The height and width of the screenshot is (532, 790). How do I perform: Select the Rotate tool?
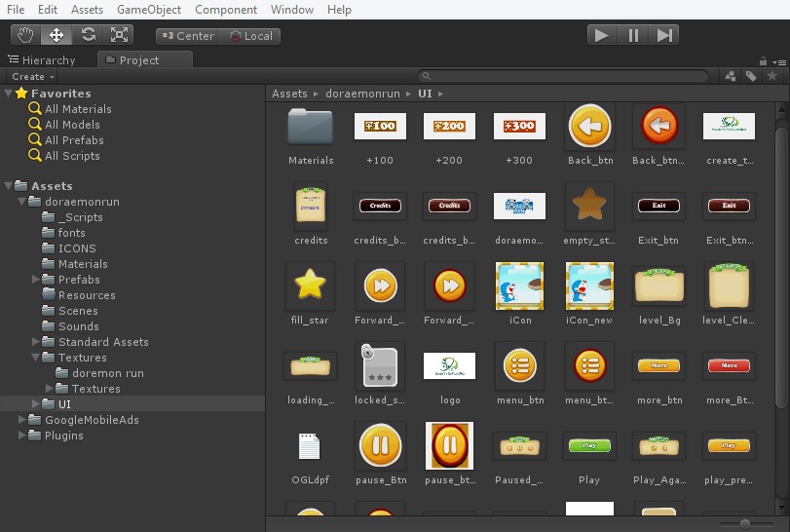coord(88,35)
